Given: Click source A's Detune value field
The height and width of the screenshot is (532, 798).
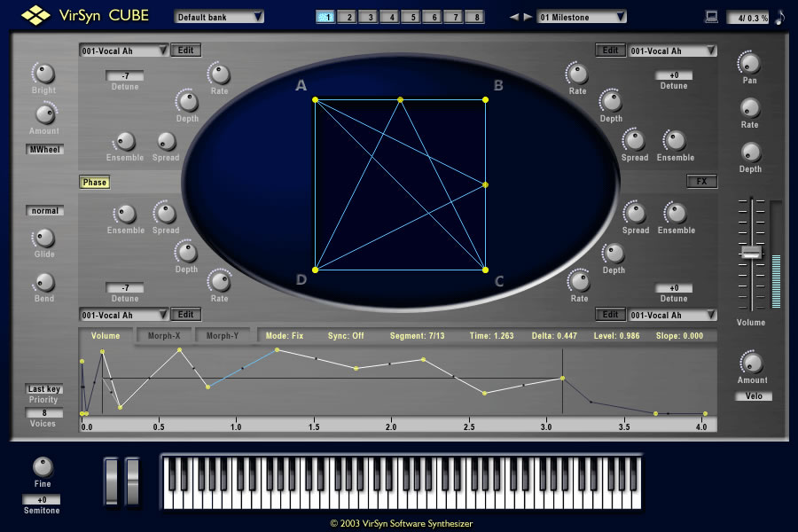Looking at the screenshot, I should click(x=125, y=76).
